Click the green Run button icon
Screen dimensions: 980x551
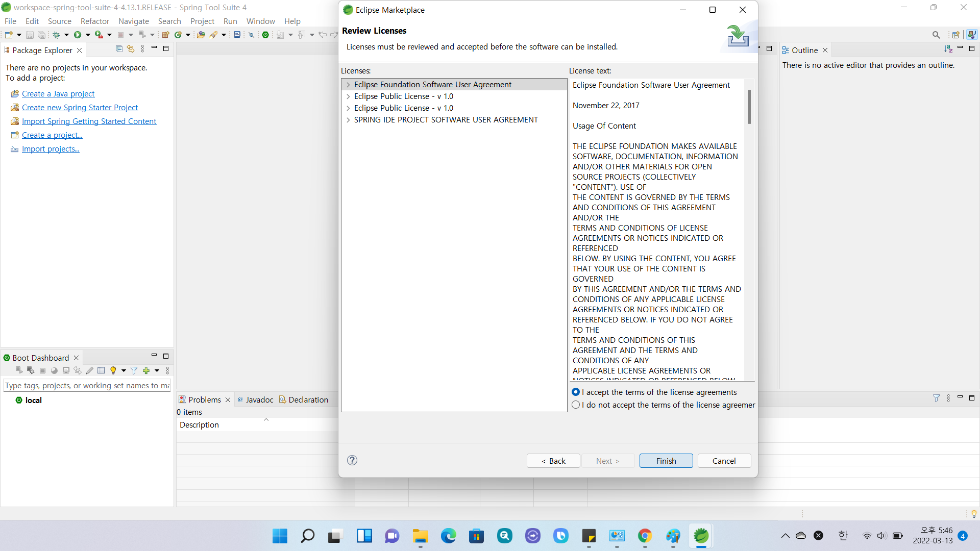click(78, 35)
